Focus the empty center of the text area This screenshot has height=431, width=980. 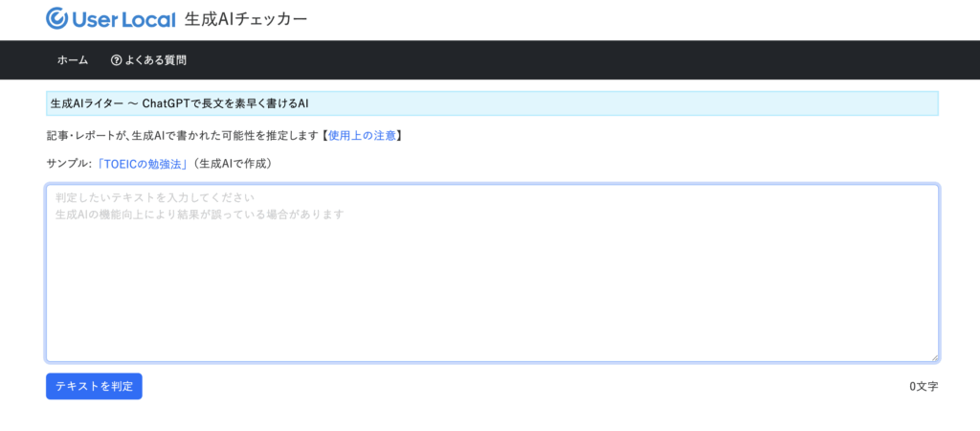(x=492, y=287)
